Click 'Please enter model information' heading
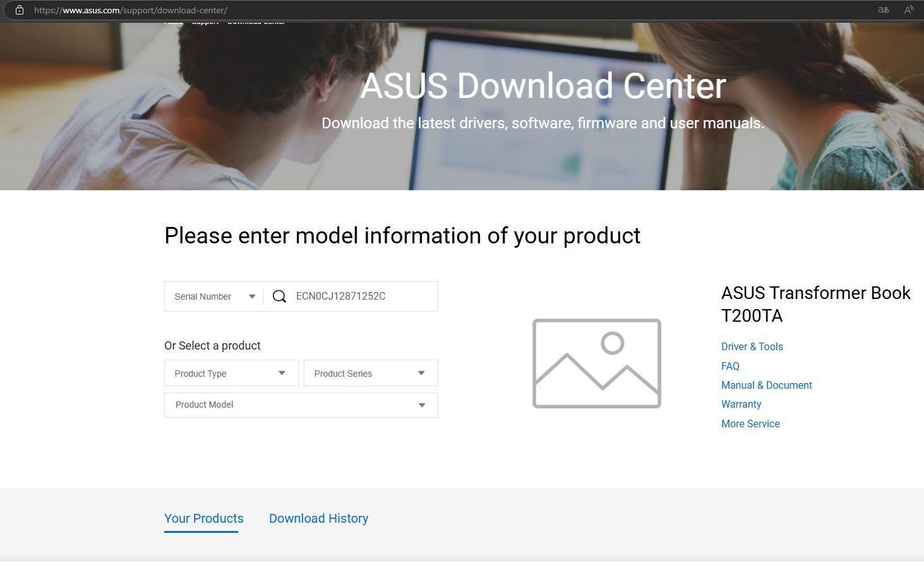 tap(402, 236)
